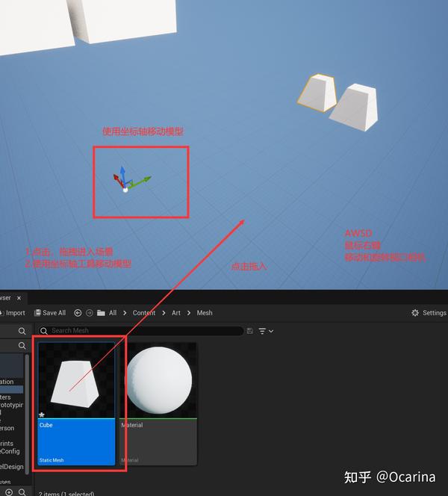
Task: Open Content Browser Settings
Action: click(429, 313)
